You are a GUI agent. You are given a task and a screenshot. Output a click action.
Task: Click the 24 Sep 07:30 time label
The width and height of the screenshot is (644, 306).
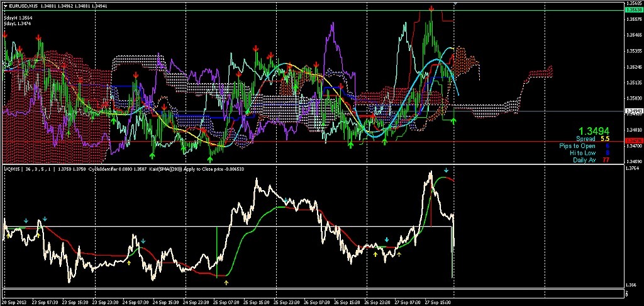pyautogui.click(x=135, y=302)
